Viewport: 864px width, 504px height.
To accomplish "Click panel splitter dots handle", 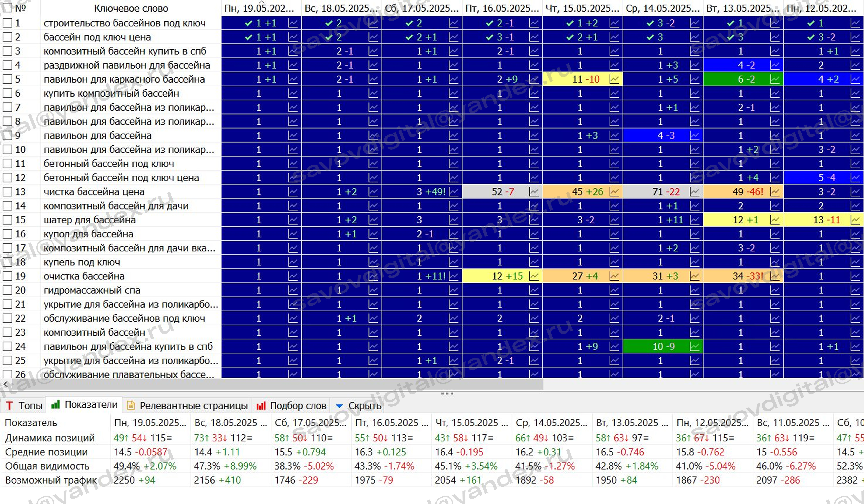I will tap(447, 393).
